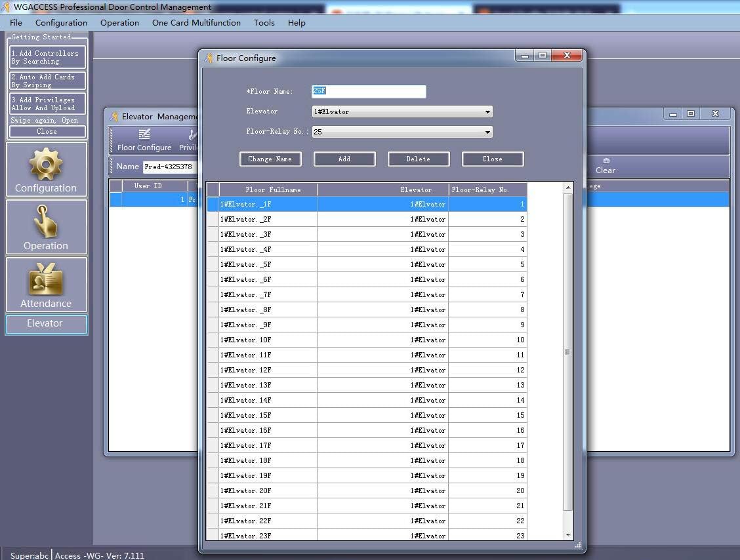Select the Elevator sidebar tab
The width and height of the screenshot is (740, 560).
point(46,324)
